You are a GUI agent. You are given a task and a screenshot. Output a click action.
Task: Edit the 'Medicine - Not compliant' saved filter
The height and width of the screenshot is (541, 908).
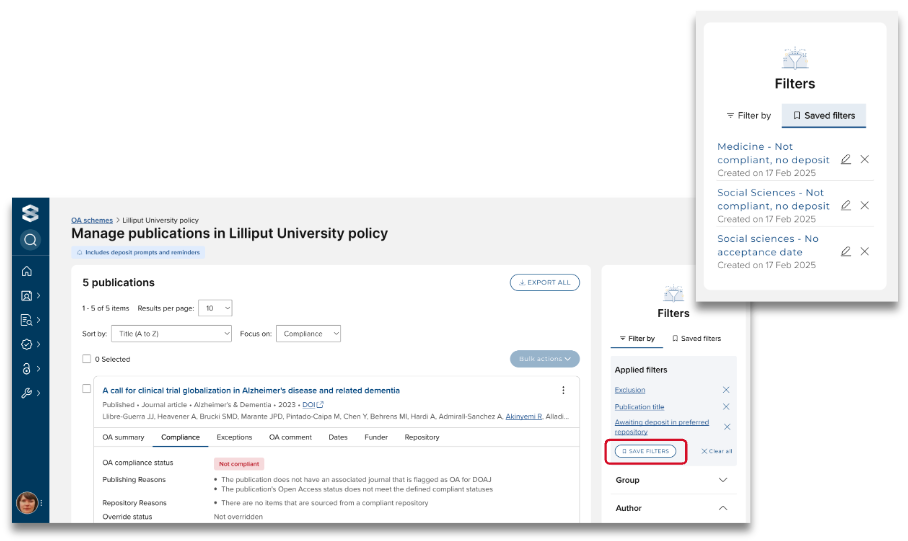[x=846, y=159]
